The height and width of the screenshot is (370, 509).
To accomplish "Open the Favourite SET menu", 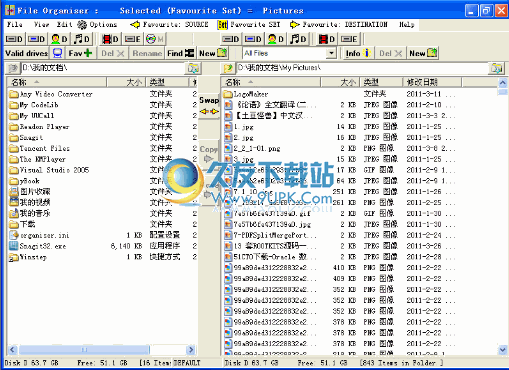I will click(249, 24).
